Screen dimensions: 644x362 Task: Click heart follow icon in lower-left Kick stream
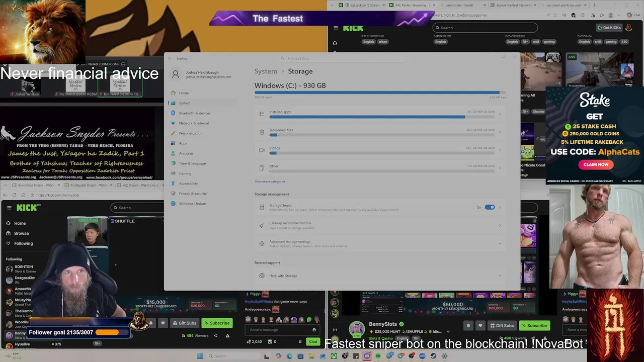coord(163,323)
